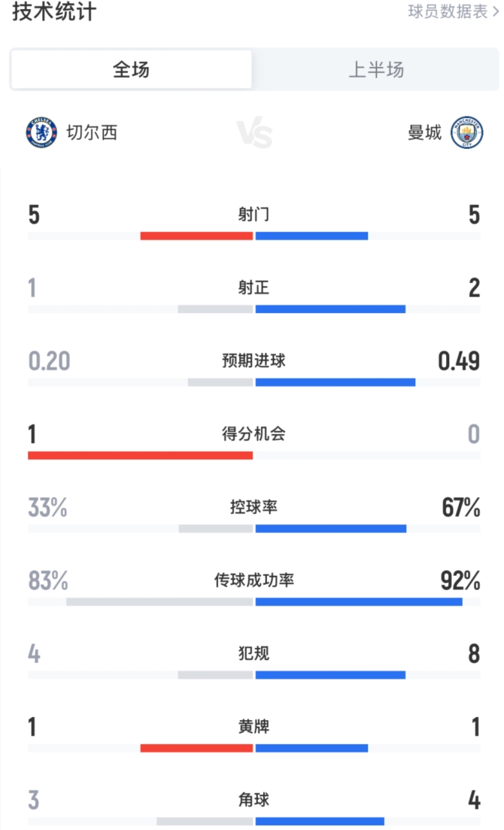Click the red 得分机会 bar for Chelsea
This screenshot has height=830, width=504.
tap(141, 455)
